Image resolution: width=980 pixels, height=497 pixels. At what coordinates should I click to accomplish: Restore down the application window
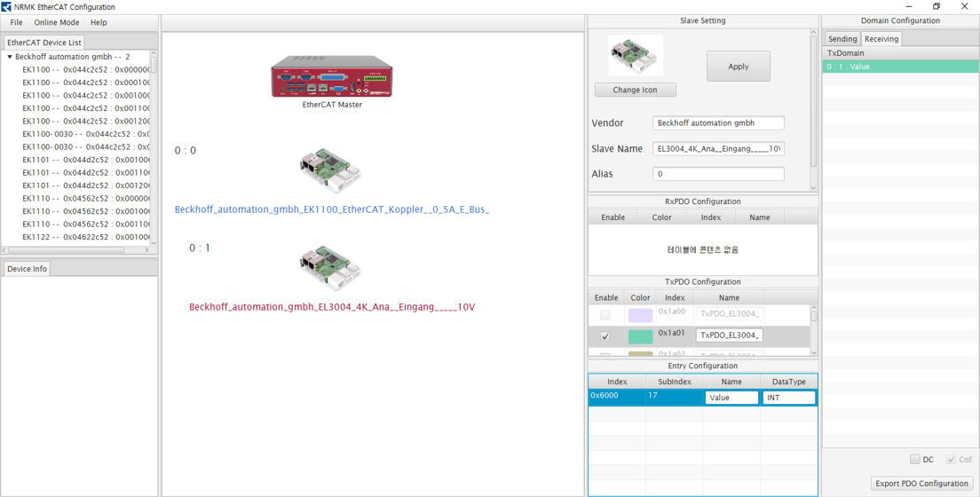pos(936,7)
